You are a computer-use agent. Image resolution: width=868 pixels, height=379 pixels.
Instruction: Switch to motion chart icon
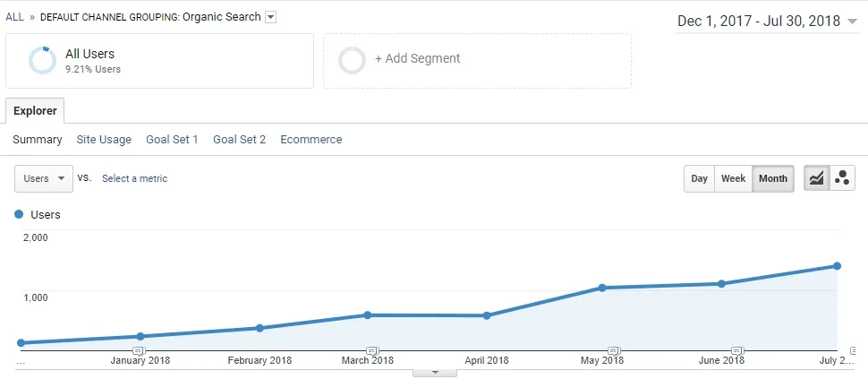842,178
